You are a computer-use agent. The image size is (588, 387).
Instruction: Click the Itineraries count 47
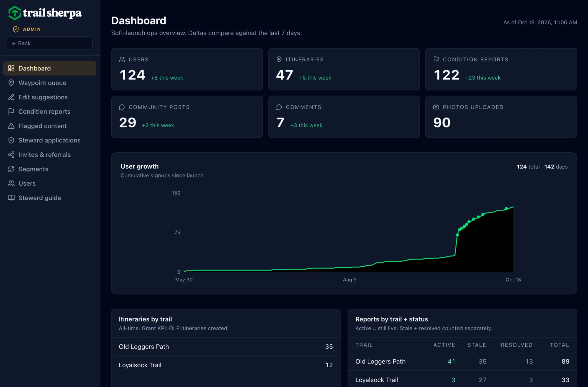pyautogui.click(x=285, y=75)
